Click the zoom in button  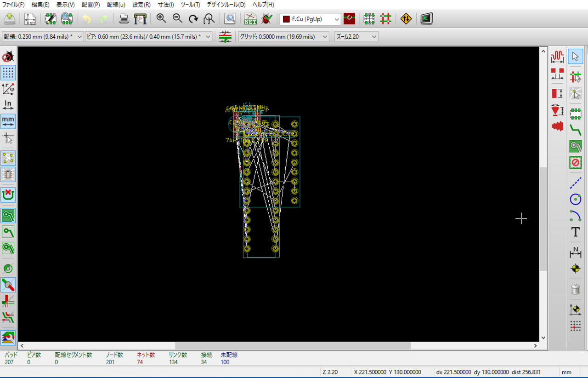(161, 19)
